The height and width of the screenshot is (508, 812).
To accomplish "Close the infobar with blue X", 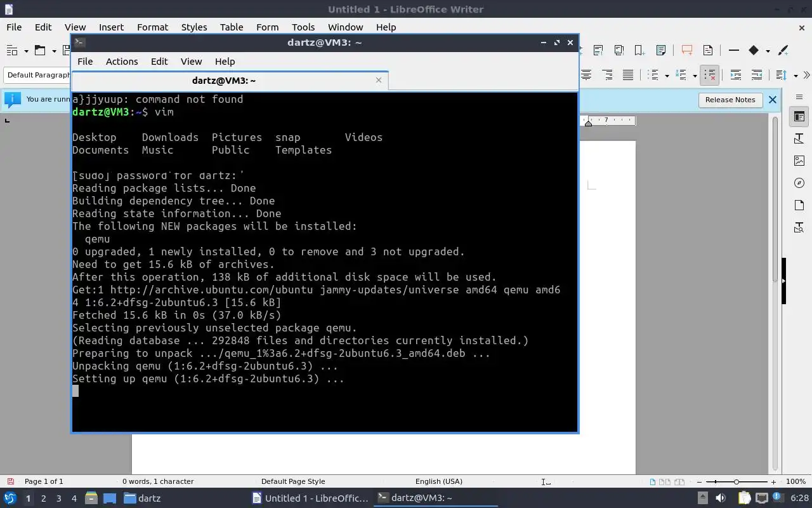I will point(772,100).
